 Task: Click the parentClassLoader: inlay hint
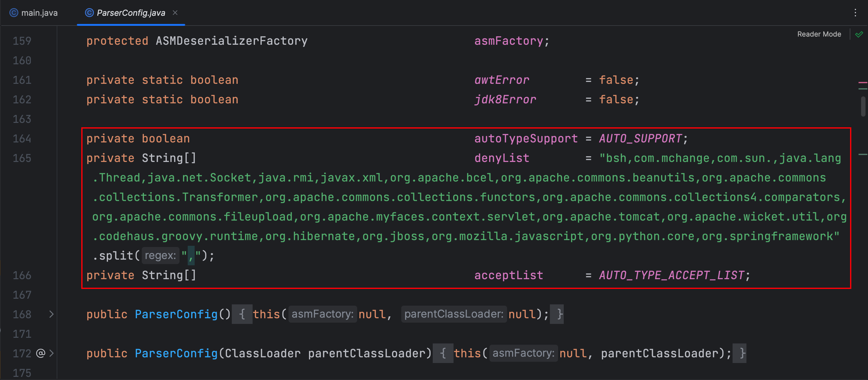[x=454, y=314]
